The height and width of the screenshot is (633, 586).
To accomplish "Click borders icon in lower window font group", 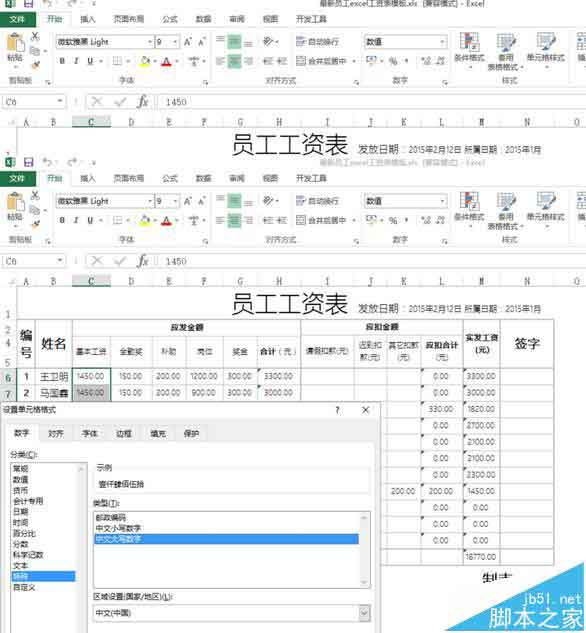I will tap(117, 220).
